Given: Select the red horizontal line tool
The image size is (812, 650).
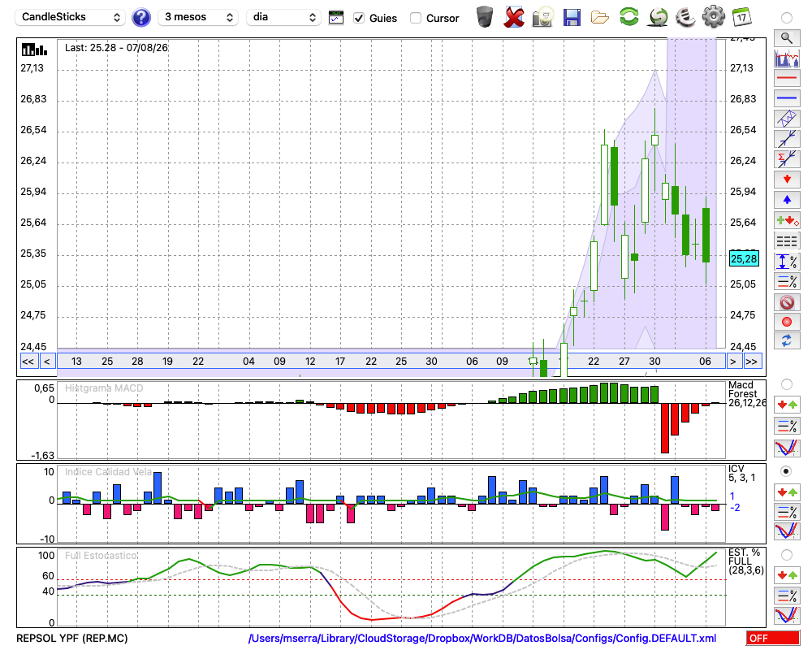Looking at the screenshot, I should pos(787,78).
